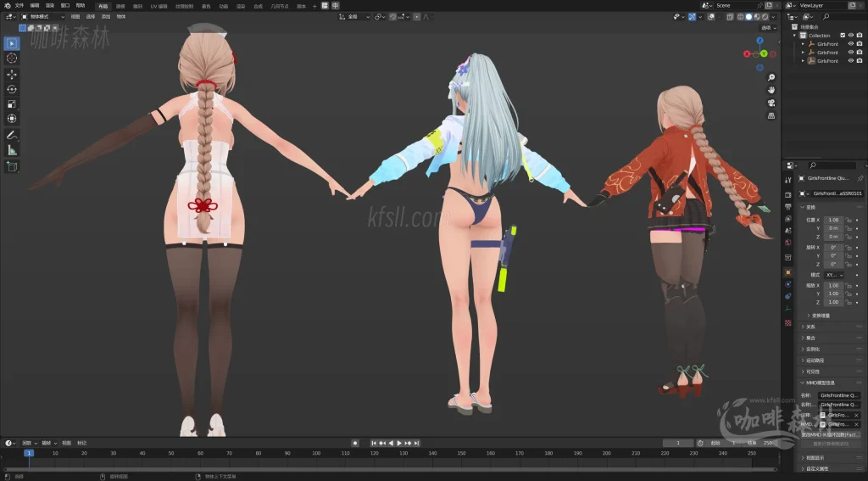Screen dimensions: 868x481
Task: Open the Tool properties tab
Action: click(787, 180)
